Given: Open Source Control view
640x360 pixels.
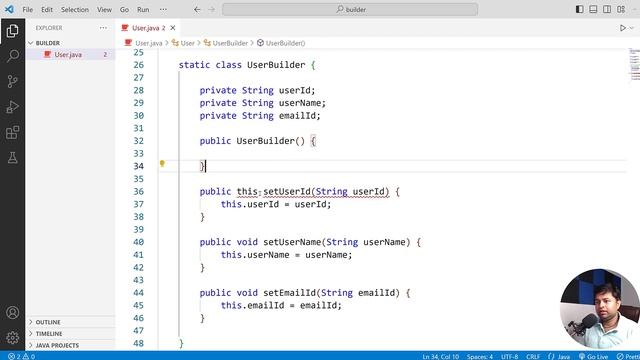Looking at the screenshot, I should pyautogui.click(x=12, y=81).
